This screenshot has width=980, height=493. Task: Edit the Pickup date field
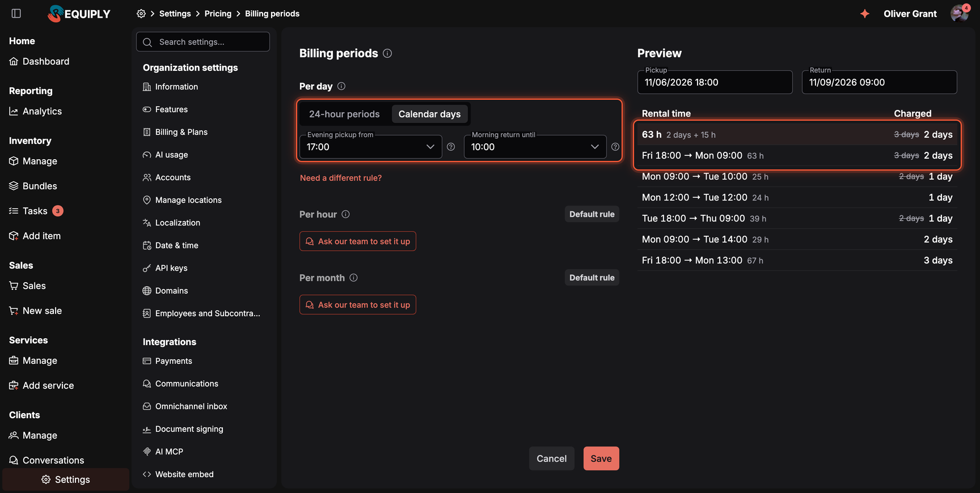[x=715, y=82]
